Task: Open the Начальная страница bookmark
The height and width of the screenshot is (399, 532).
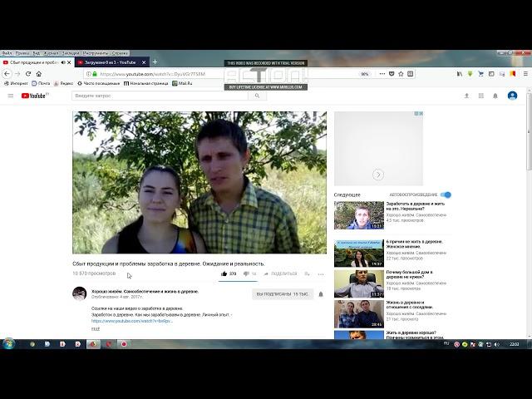Action: tap(146, 83)
